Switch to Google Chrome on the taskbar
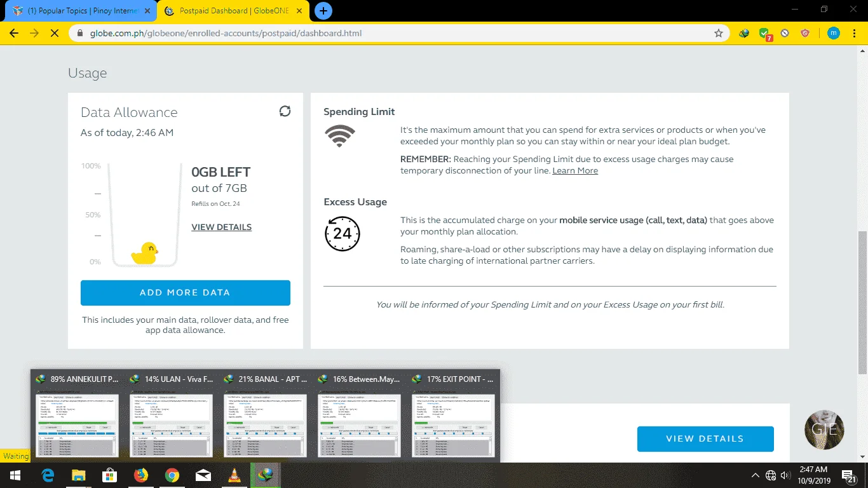Image resolution: width=868 pixels, height=488 pixels. coord(172,475)
